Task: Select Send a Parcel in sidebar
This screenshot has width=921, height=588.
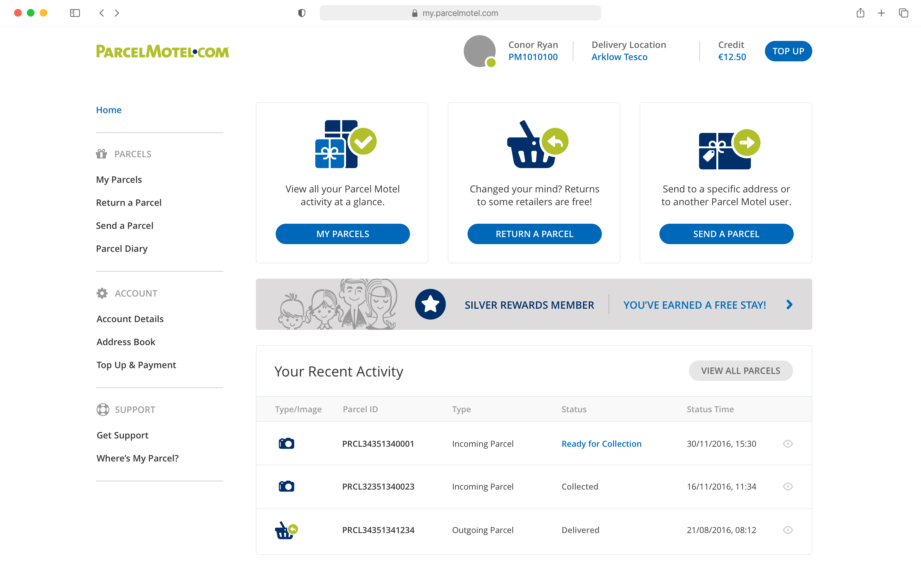Action: (x=125, y=226)
